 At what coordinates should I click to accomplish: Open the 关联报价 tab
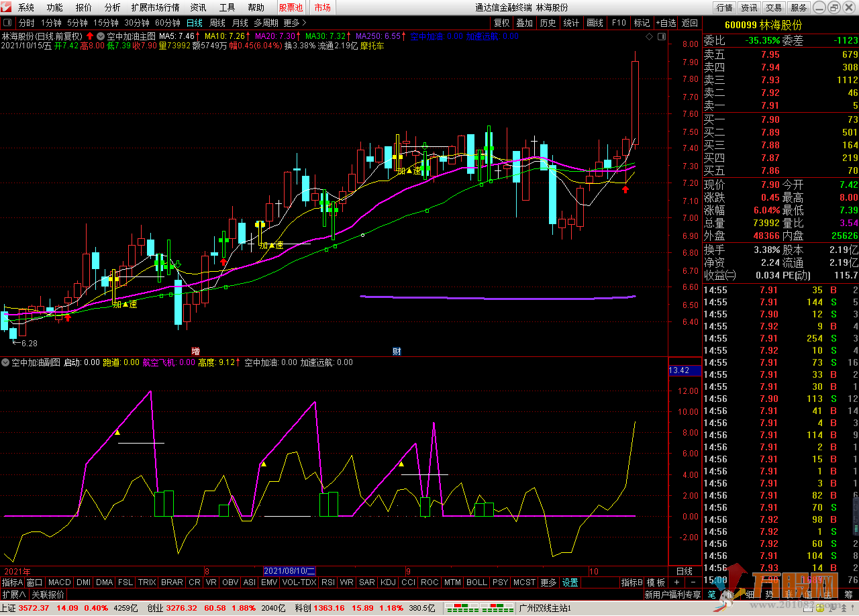(48, 595)
